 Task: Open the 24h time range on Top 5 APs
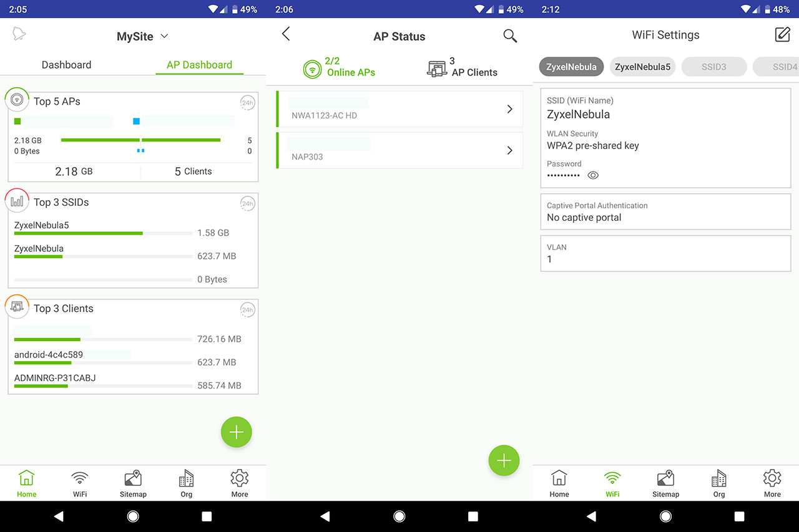(x=248, y=103)
